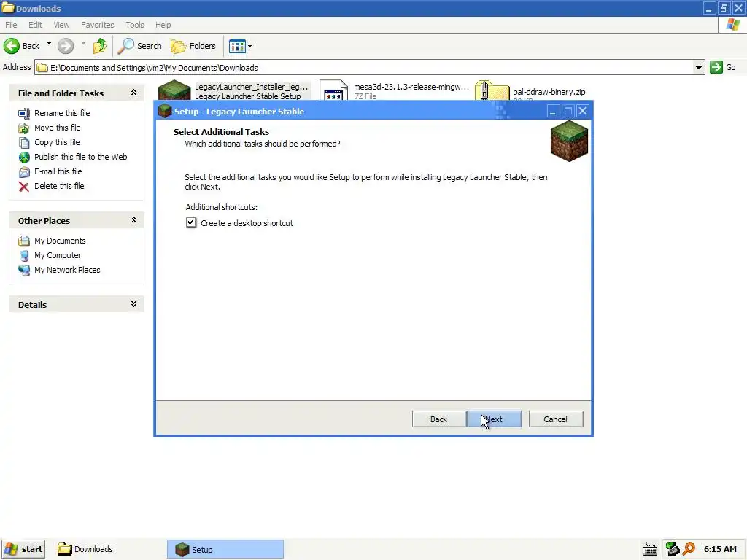Screen dimensions: 747x560
Task: Open Search in the Downloads toolbar
Action: (x=140, y=46)
